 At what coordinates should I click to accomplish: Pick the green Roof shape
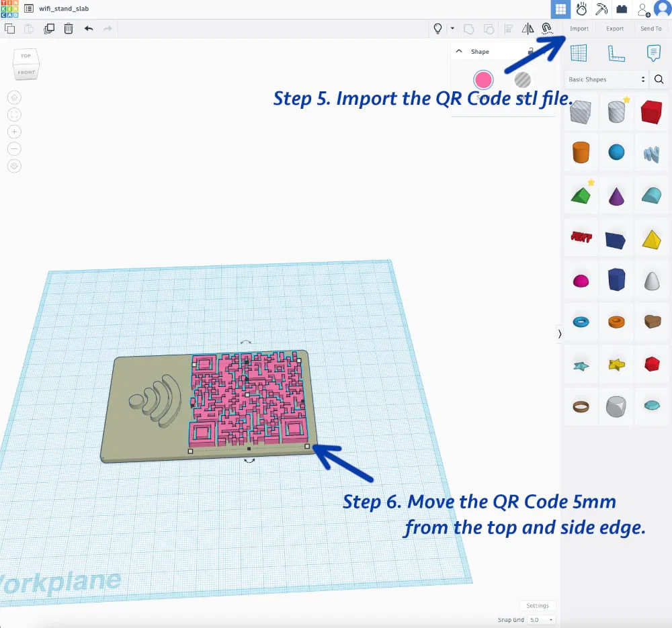click(x=581, y=195)
